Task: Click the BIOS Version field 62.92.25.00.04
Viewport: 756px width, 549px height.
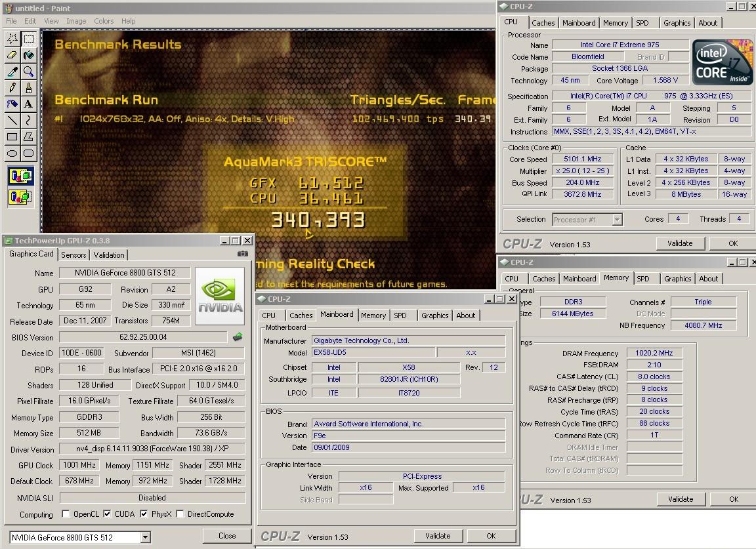Action: tap(143, 337)
